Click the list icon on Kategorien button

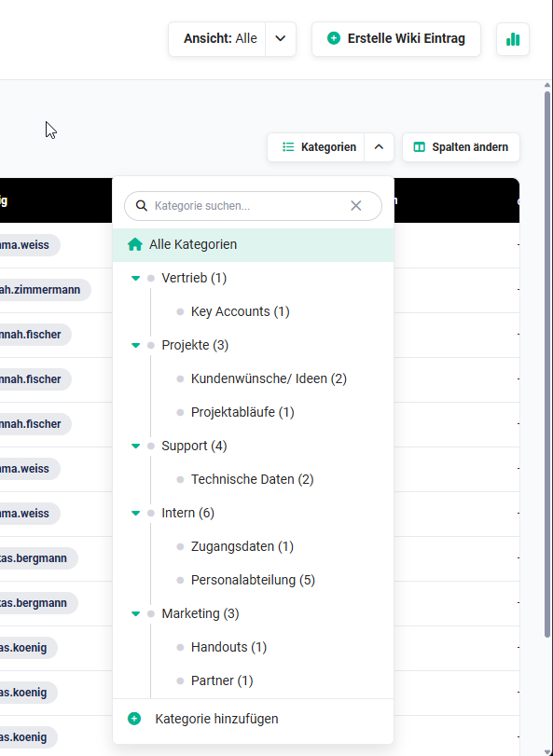[x=288, y=147]
